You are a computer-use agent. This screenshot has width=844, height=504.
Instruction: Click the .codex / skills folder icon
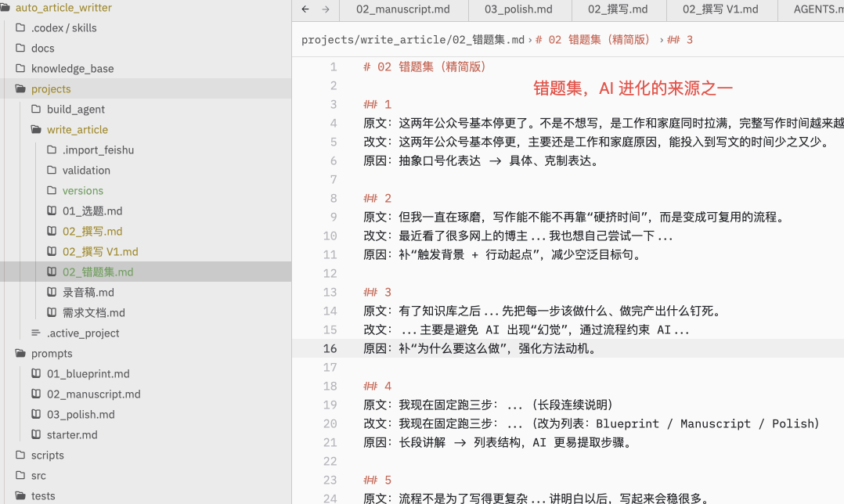20,27
